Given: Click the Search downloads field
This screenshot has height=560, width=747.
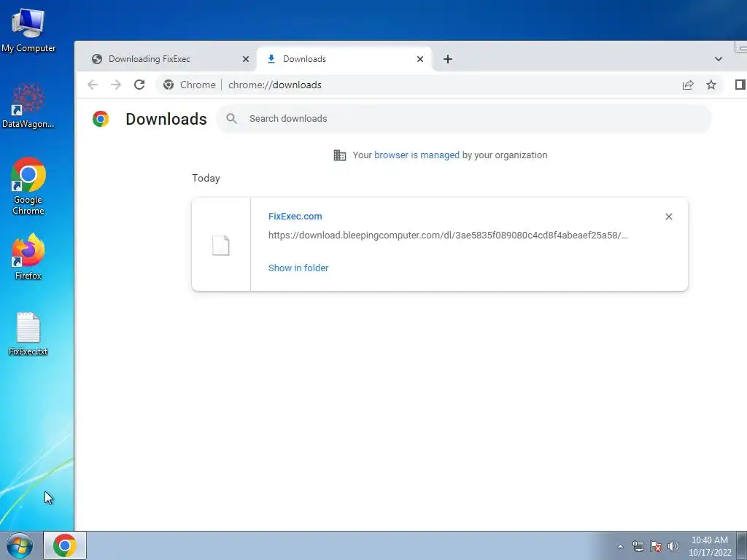Looking at the screenshot, I should 463,119.
